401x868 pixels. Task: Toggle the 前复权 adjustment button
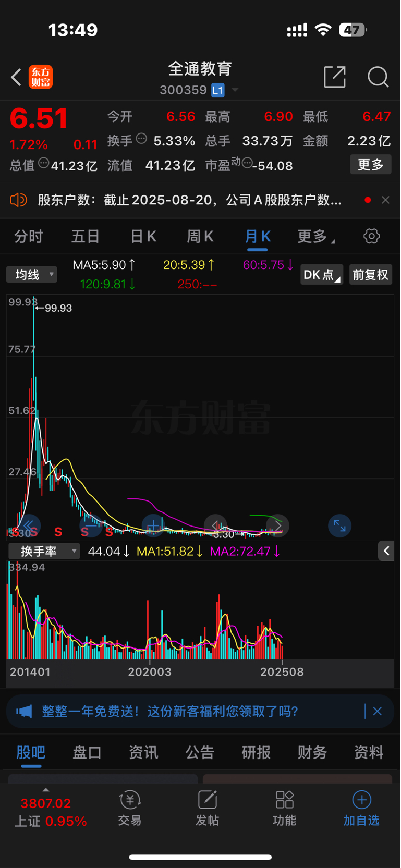371,275
